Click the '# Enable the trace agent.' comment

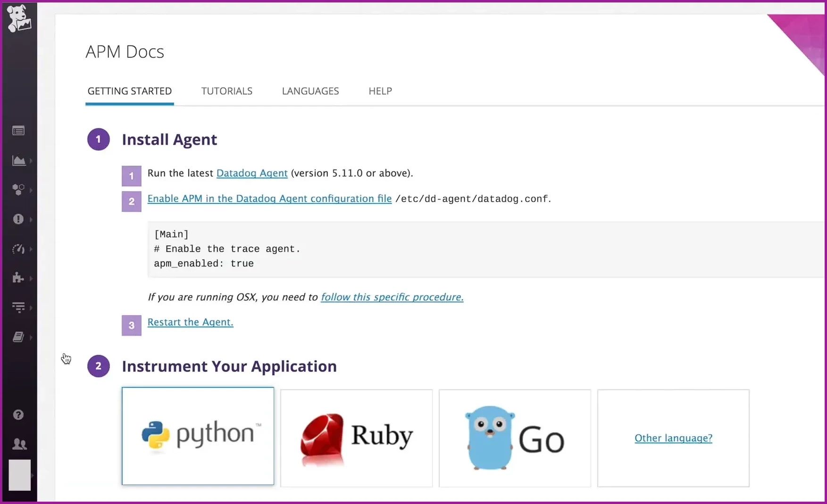point(227,249)
